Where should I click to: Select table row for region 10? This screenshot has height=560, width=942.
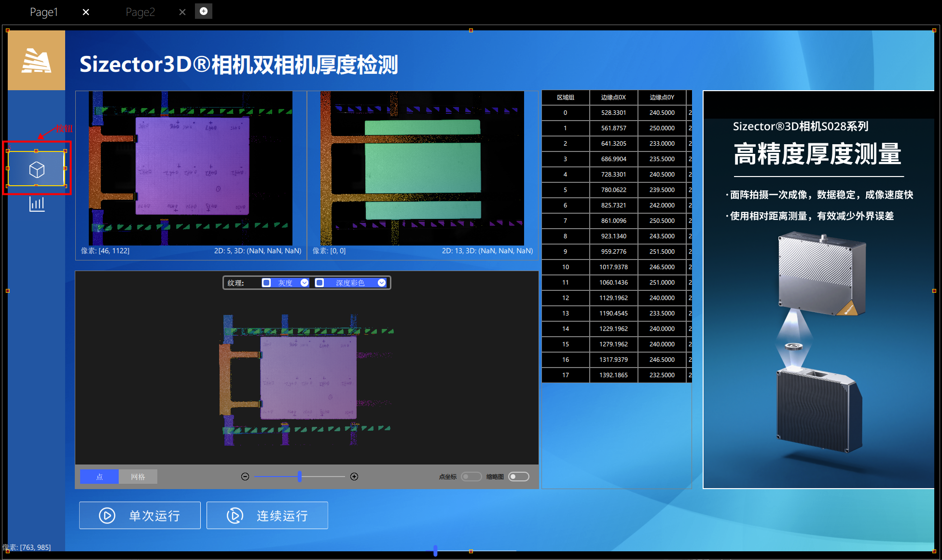click(617, 267)
